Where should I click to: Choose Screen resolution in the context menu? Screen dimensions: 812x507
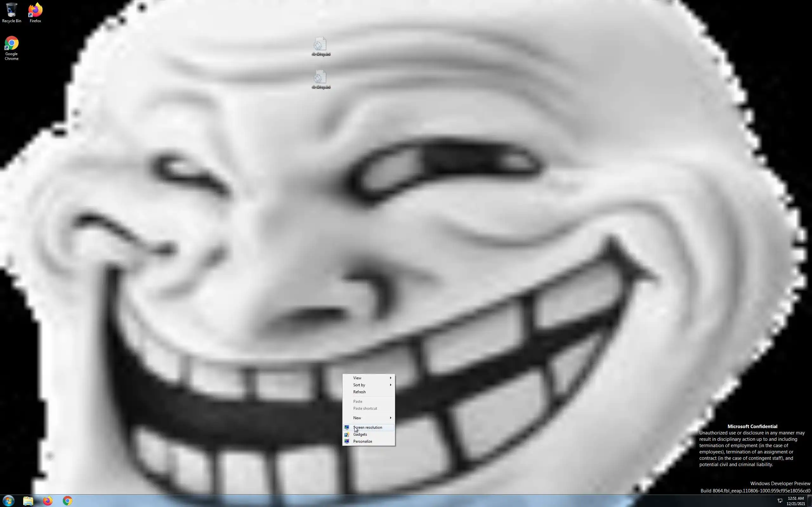coord(368,427)
